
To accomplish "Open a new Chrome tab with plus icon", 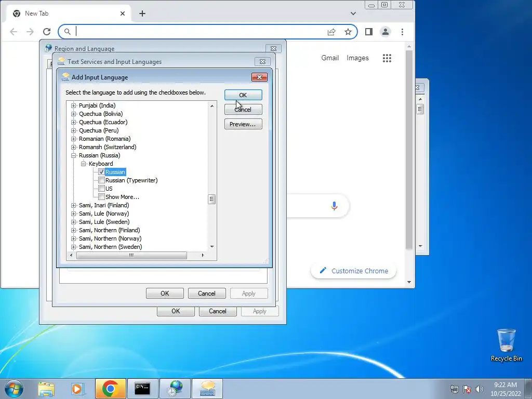I will tap(142, 14).
